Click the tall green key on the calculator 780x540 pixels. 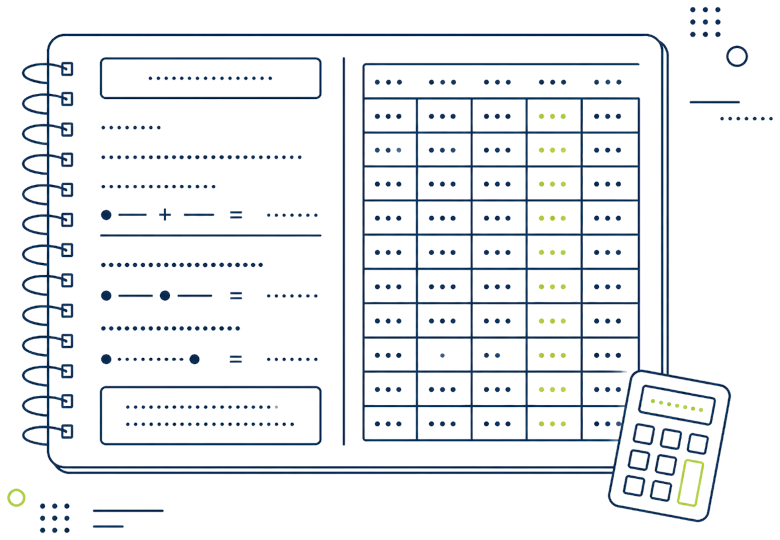click(690, 483)
